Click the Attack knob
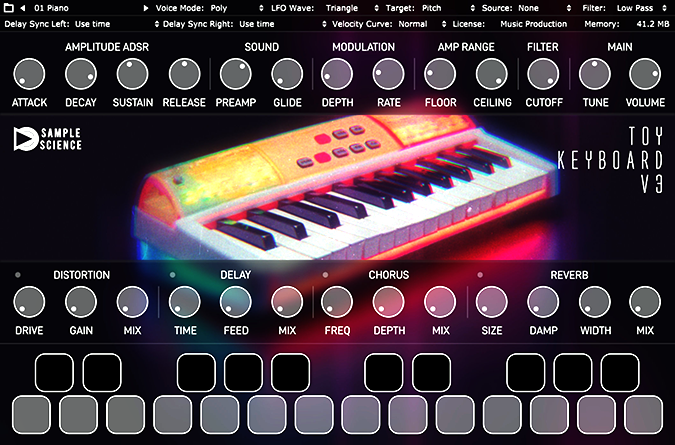675x445 pixels. [x=29, y=74]
